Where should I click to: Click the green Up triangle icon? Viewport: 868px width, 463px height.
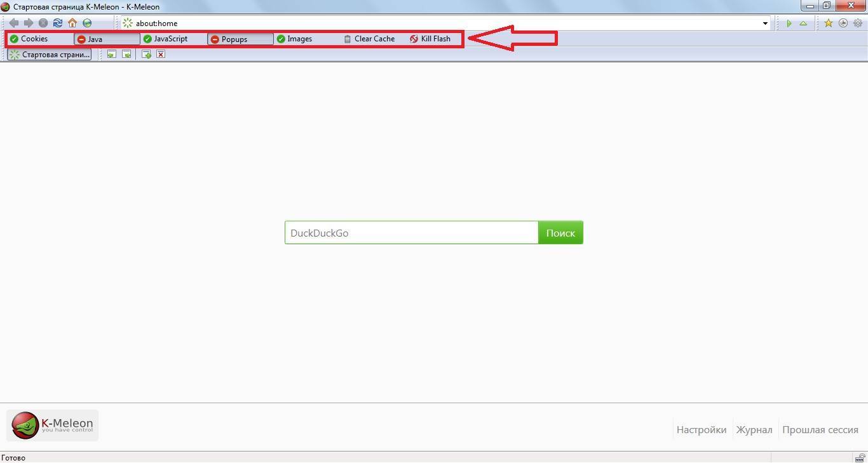803,24
